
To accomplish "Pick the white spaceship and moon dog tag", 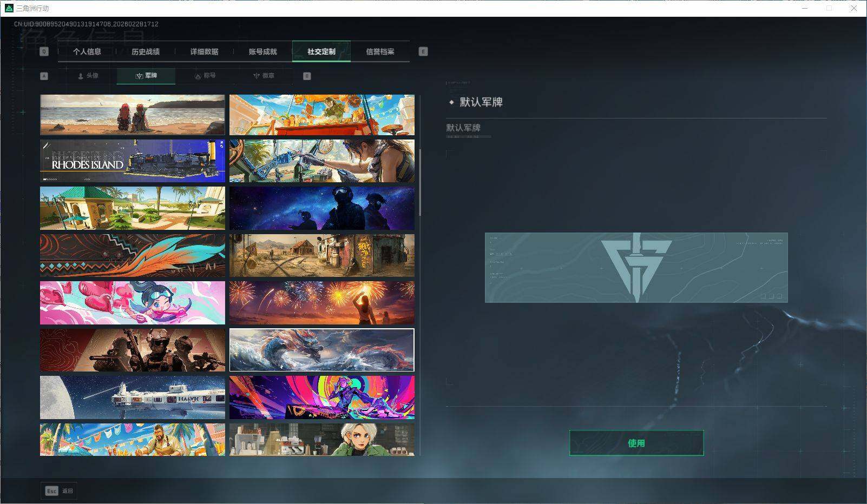I will 133,397.
